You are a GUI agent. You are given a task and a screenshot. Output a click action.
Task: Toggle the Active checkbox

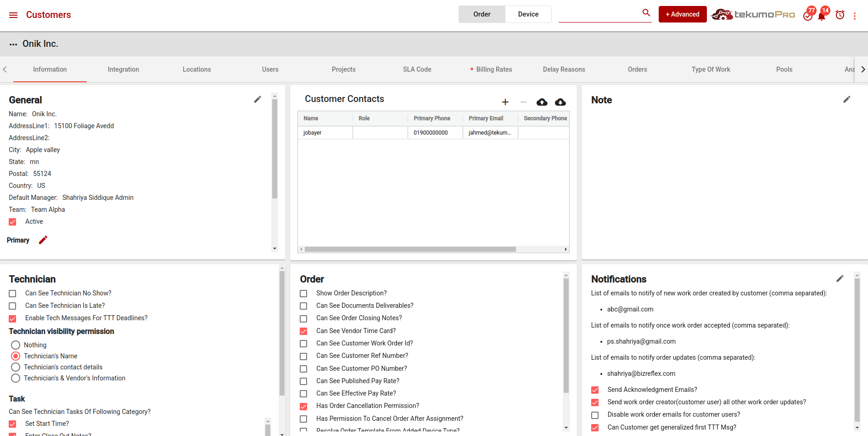[13, 222]
